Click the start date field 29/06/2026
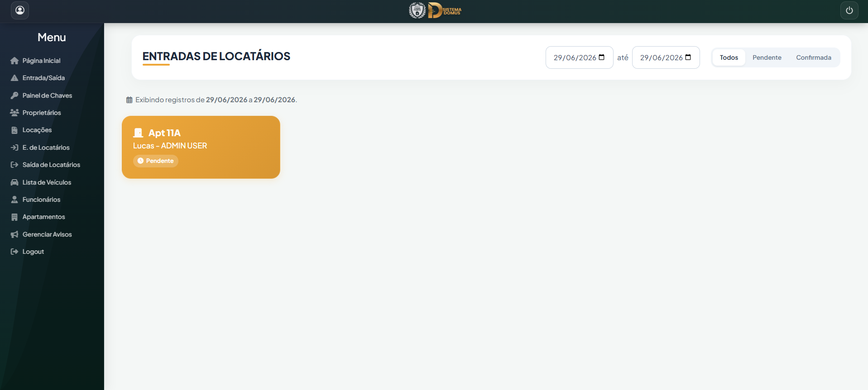This screenshot has height=390, width=868. coord(579,57)
